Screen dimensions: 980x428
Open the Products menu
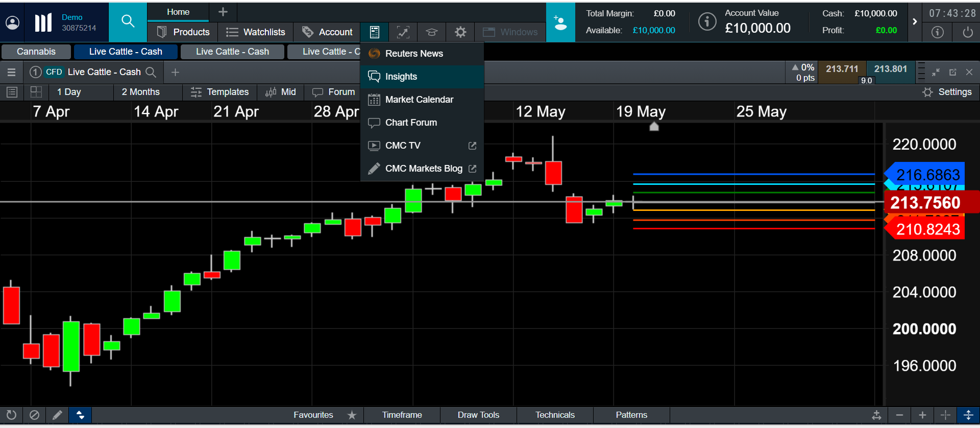pyautogui.click(x=183, y=32)
